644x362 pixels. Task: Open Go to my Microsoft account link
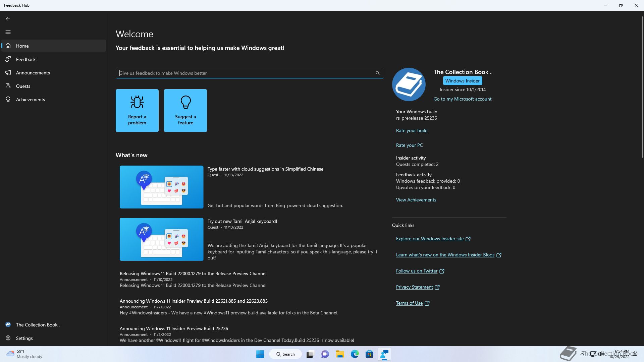pyautogui.click(x=463, y=99)
